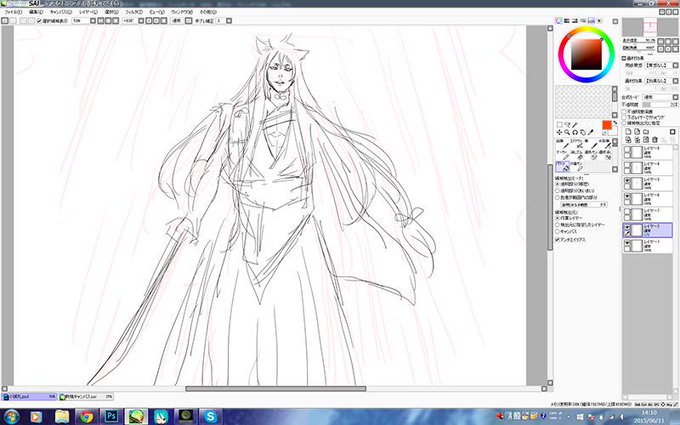Create a new linework layer
This screenshot has width=680, height=425.
[x=637, y=131]
